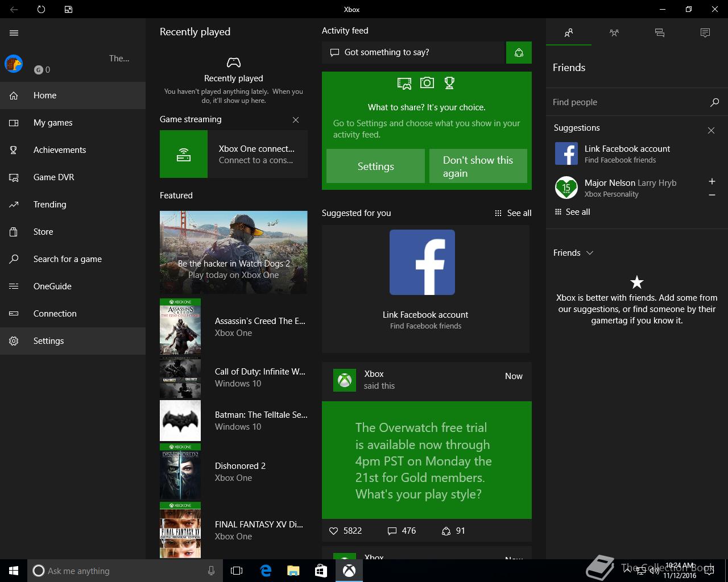Open Connection in the sidebar
The image size is (728, 582).
[x=73, y=314]
